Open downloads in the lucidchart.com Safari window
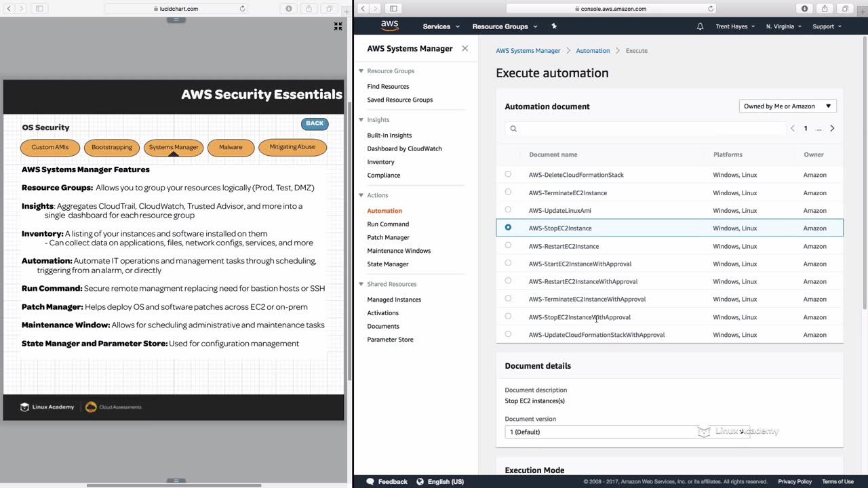Screen dimensions: 868x488 tap(289, 9)
